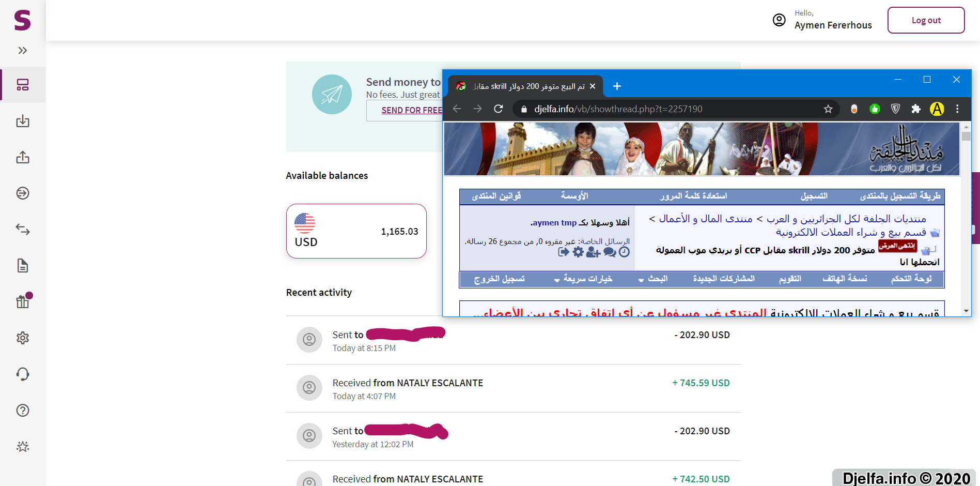The image size is (980, 486).
Task: Open التقويم calendar link in navbar
Action: [x=790, y=279]
